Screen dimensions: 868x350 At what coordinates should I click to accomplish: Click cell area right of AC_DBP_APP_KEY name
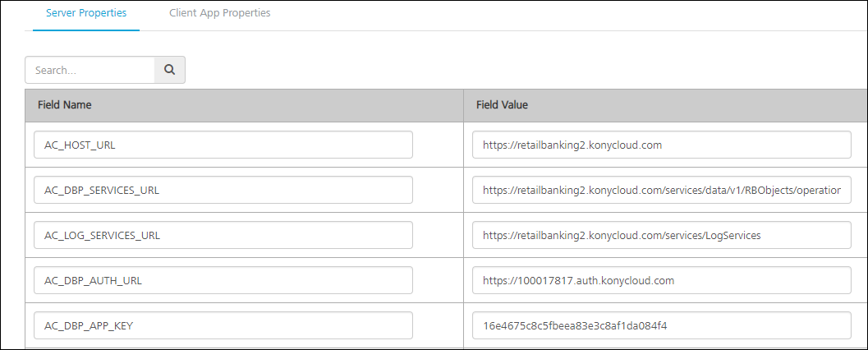pyautogui.click(x=439, y=325)
